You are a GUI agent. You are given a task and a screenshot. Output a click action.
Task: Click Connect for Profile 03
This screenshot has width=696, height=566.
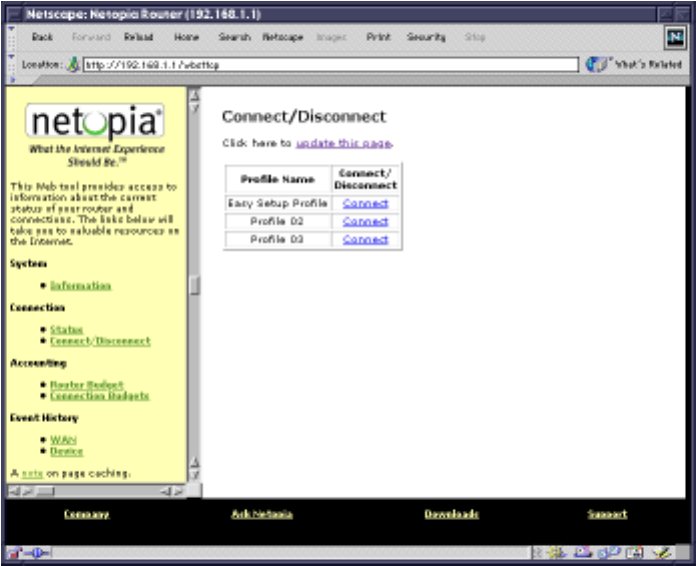[365, 239]
